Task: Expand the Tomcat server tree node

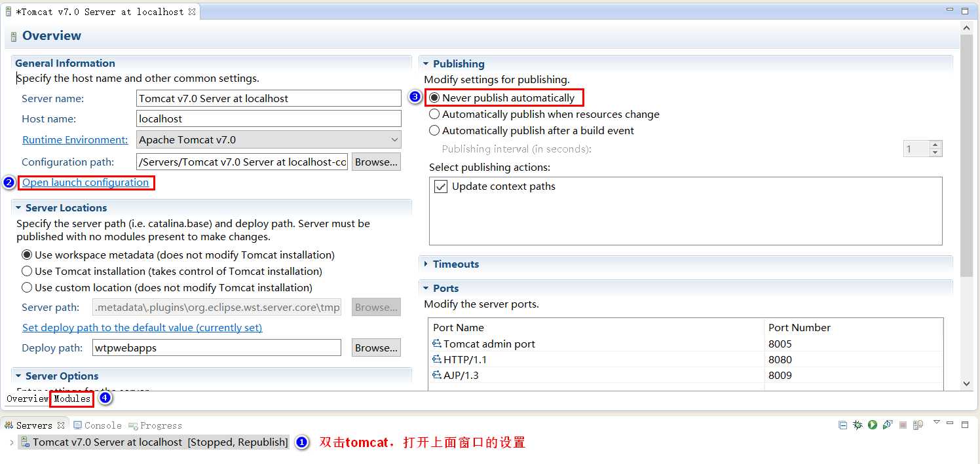Action: (x=11, y=442)
